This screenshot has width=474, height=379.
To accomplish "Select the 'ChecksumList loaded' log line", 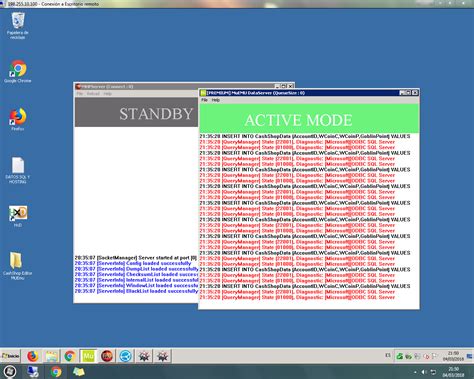I will (136, 274).
